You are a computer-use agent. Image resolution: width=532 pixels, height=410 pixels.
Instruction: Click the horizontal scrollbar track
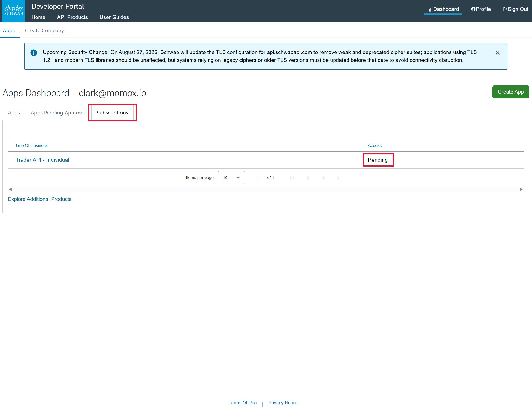point(266,189)
